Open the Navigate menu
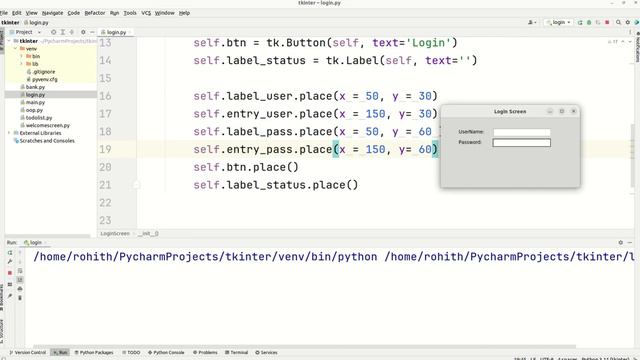This screenshot has width=640, height=360. click(53, 13)
